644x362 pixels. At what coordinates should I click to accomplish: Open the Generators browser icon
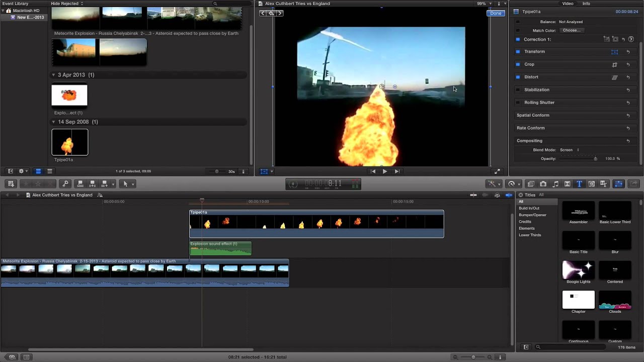592,184
